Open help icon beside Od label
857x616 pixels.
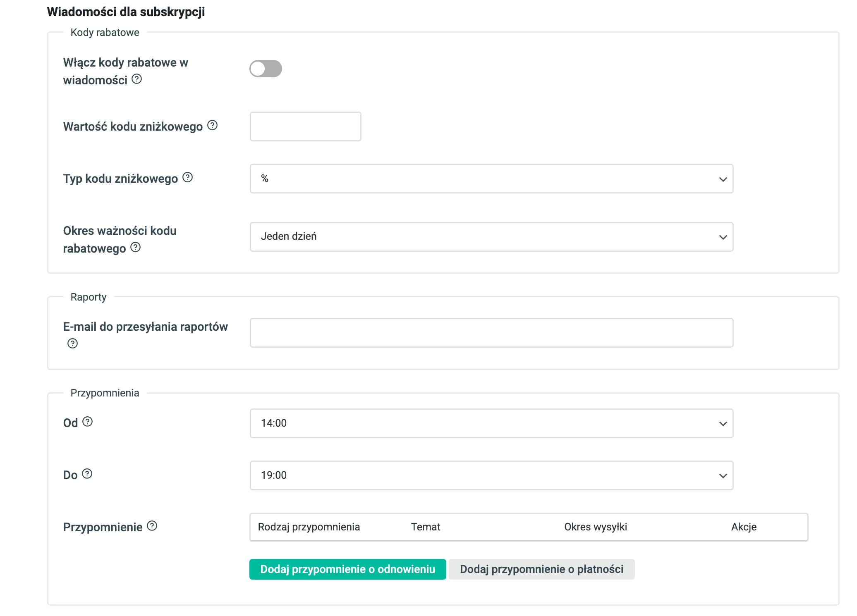tap(88, 422)
